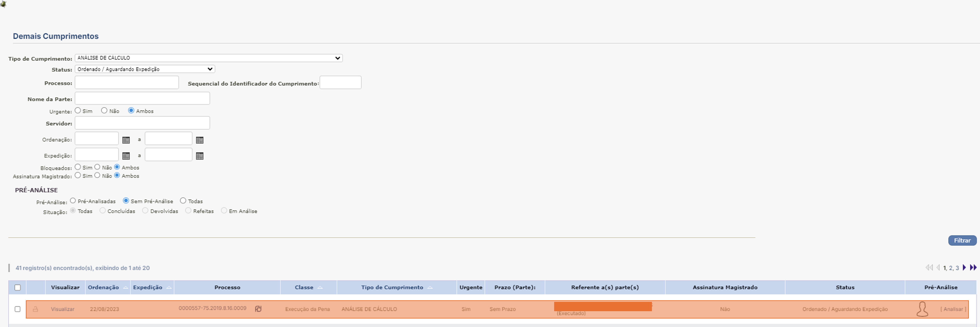The image size is (980, 327).
Task: Click Expedição end date field
Action: (x=169, y=155)
